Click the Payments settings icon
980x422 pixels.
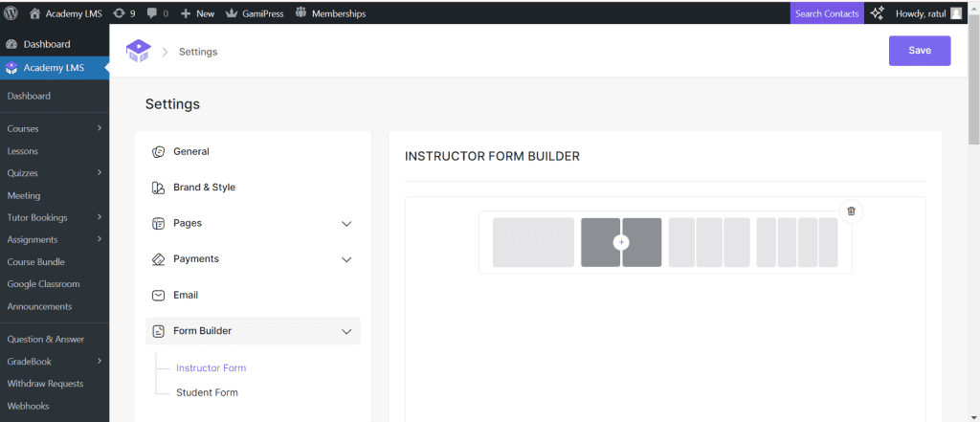point(159,258)
